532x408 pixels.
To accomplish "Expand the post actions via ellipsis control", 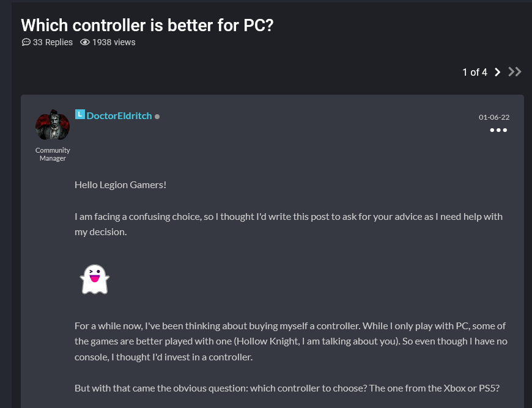I will coord(498,129).
